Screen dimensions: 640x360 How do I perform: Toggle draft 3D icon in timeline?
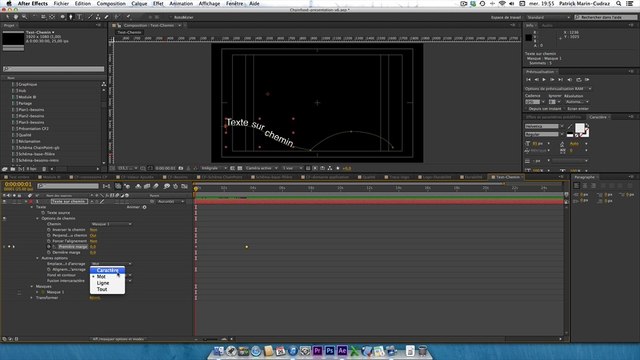127,186
